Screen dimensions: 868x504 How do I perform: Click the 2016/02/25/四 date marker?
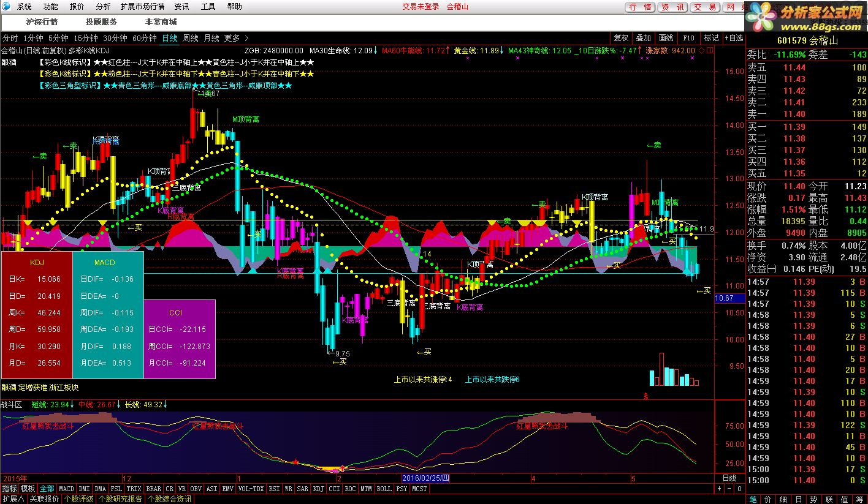coord(425,478)
